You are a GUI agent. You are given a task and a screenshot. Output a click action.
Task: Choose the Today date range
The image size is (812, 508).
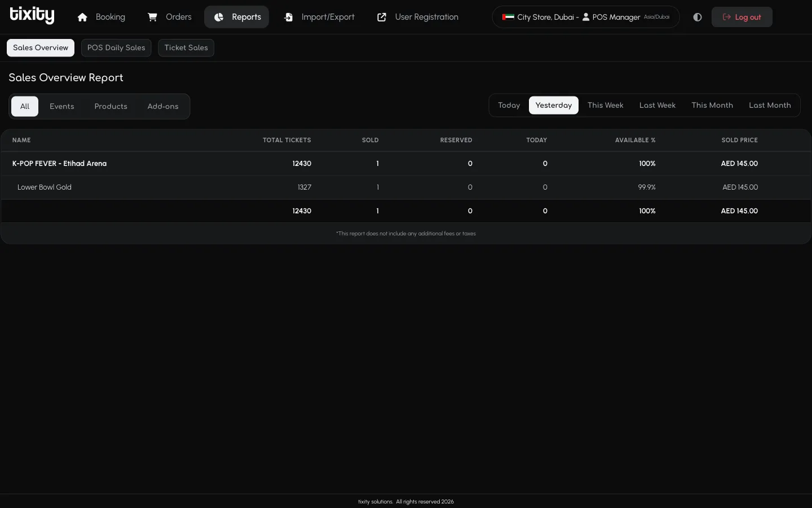tap(509, 106)
